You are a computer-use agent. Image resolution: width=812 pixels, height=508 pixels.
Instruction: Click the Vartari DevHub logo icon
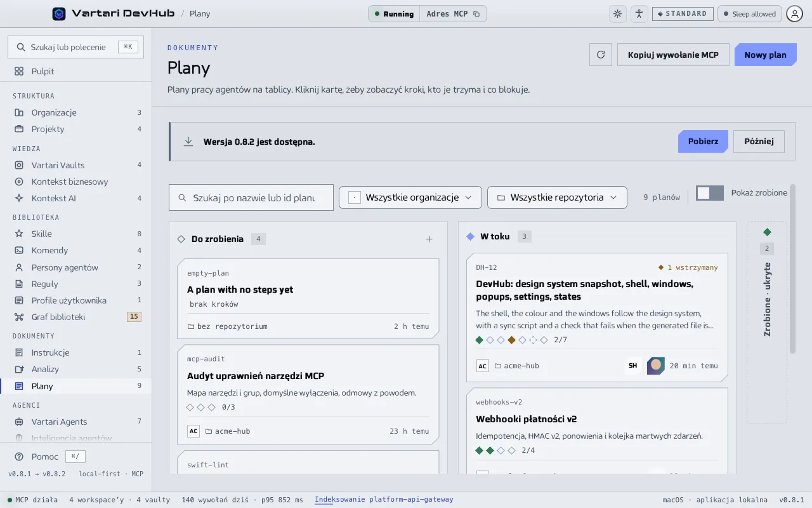pos(59,13)
